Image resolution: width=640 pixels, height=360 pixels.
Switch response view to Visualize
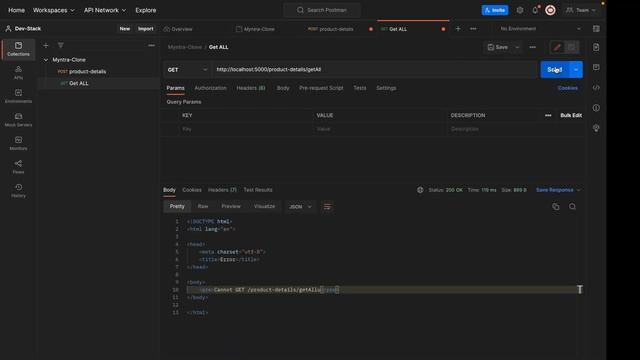pyautogui.click(x=264, y=207)
